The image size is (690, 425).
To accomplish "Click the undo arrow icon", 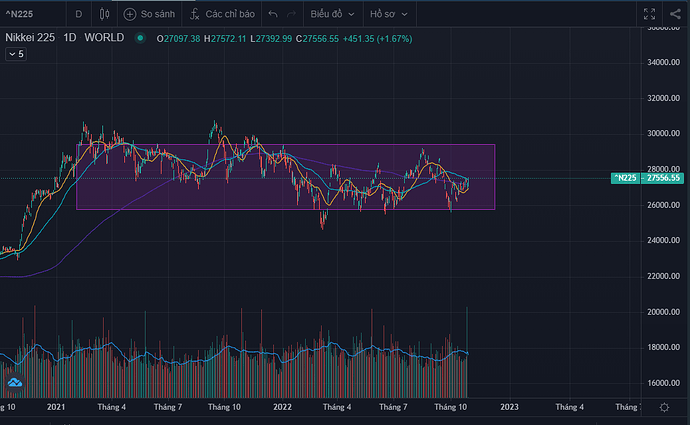I will pyautogui.click(x=272, y=15).
